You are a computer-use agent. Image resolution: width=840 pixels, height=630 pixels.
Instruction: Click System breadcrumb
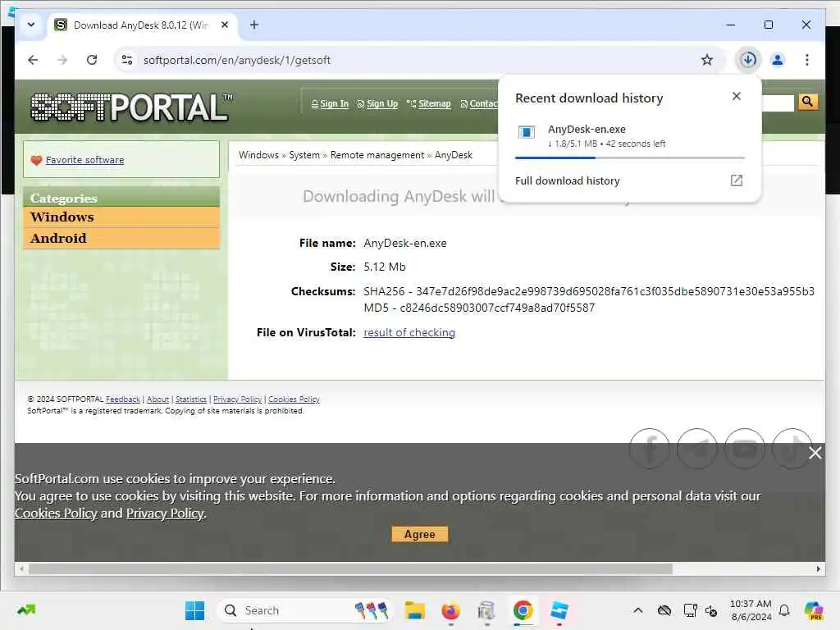pyautogui.click(x=304, y=155)
